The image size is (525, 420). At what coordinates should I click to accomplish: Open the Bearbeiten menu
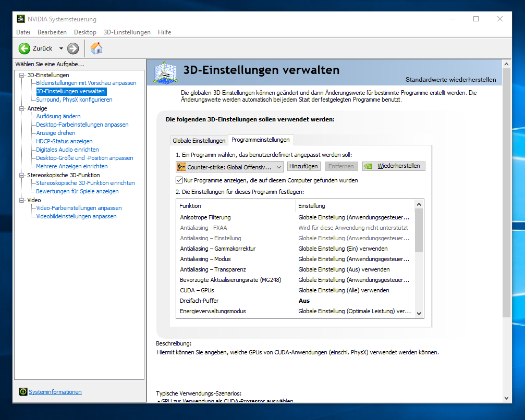(52, 32)
